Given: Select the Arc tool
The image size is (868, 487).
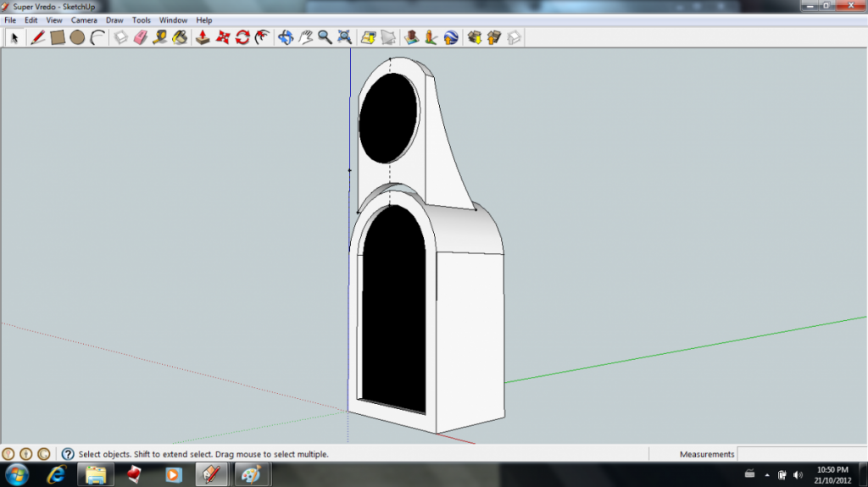Looking at the screenshot, I should point(97,37).
